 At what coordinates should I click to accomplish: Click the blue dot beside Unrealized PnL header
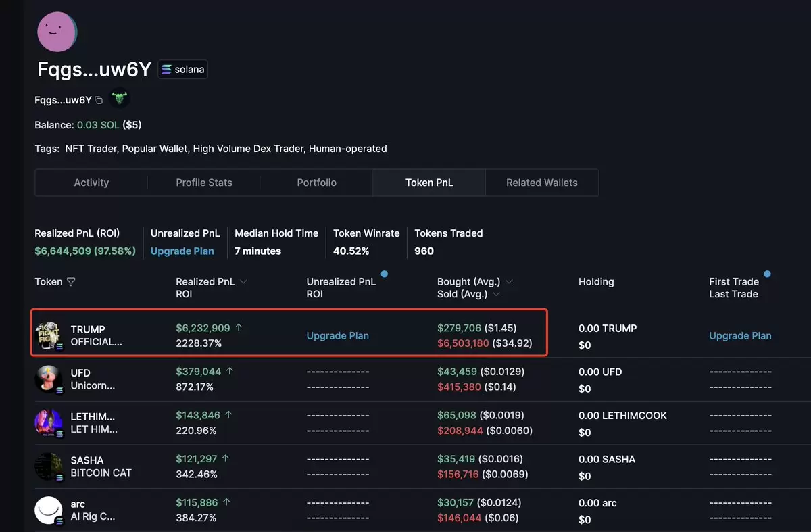click(384, 274)
